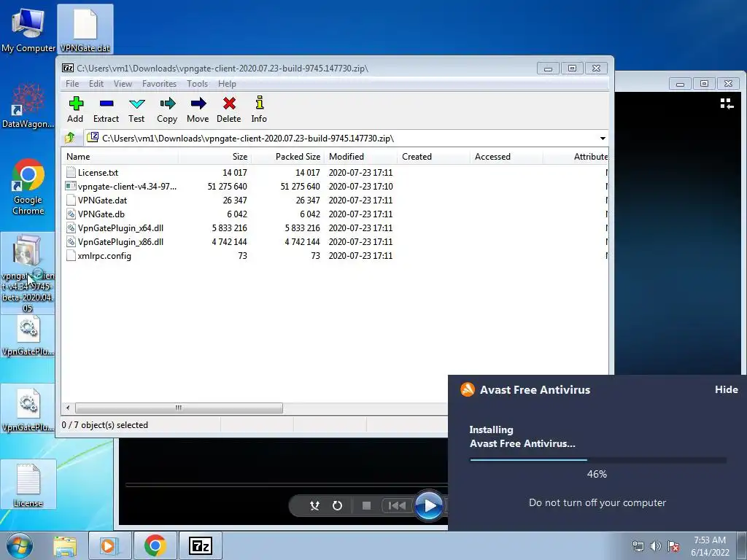Click the Add toolbar icon in 7-Zip
This screenshot has height=560, width=747.
75,109
